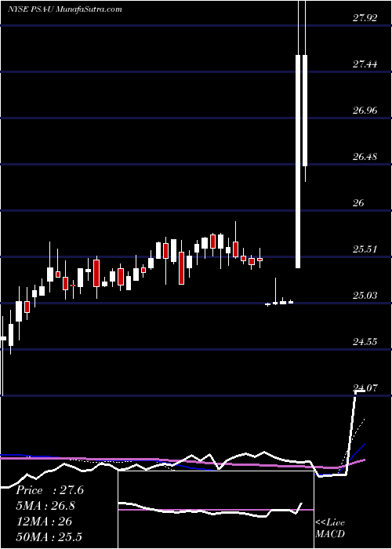This screenshot has width=392, height=549.
Task: Click the MACD inset panel chart
Action: [x=216, y=510]
